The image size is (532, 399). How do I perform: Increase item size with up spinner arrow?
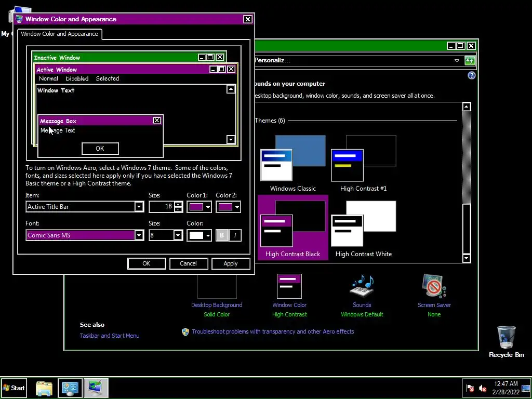[x=178, y=204]
